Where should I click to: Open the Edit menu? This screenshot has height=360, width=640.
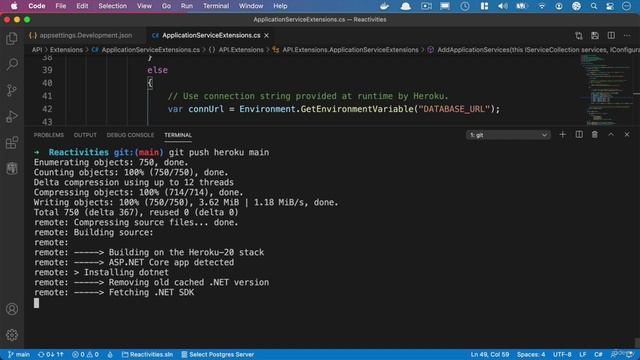coord(82,6)
